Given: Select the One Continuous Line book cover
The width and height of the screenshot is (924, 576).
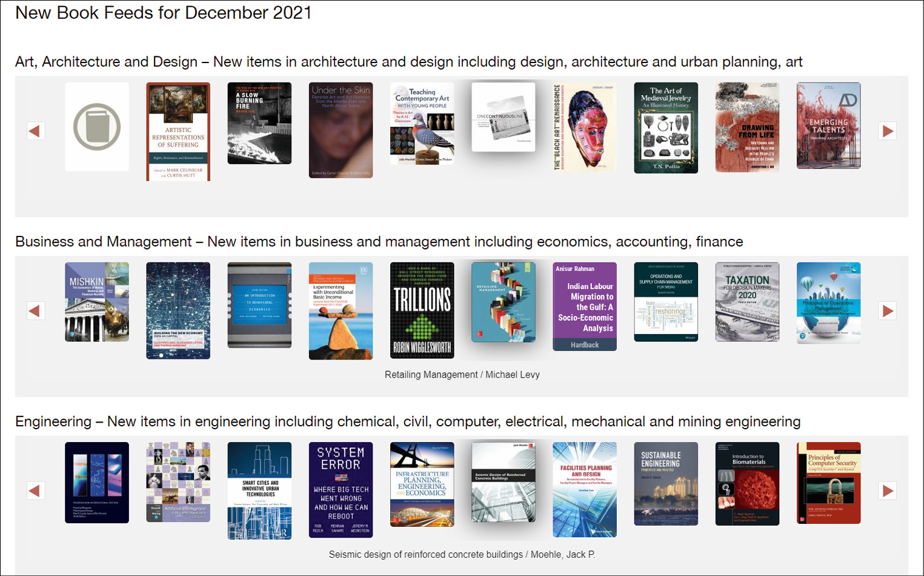Looking at the screenshot, I should (x=504, y=117).
